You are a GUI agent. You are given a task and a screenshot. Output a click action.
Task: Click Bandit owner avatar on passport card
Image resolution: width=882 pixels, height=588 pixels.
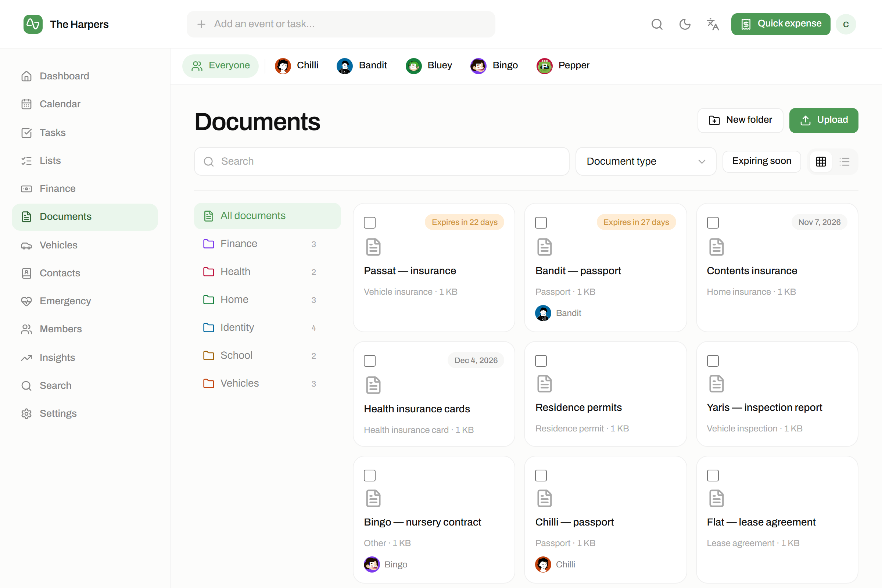pyautogui.click(x=543, y=313)
